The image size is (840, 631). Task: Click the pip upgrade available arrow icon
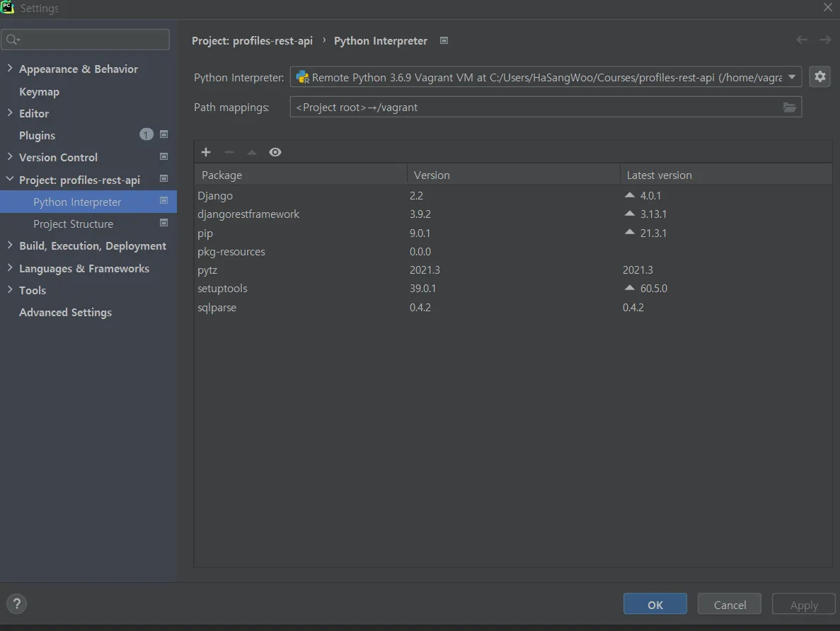click(629, 232)
